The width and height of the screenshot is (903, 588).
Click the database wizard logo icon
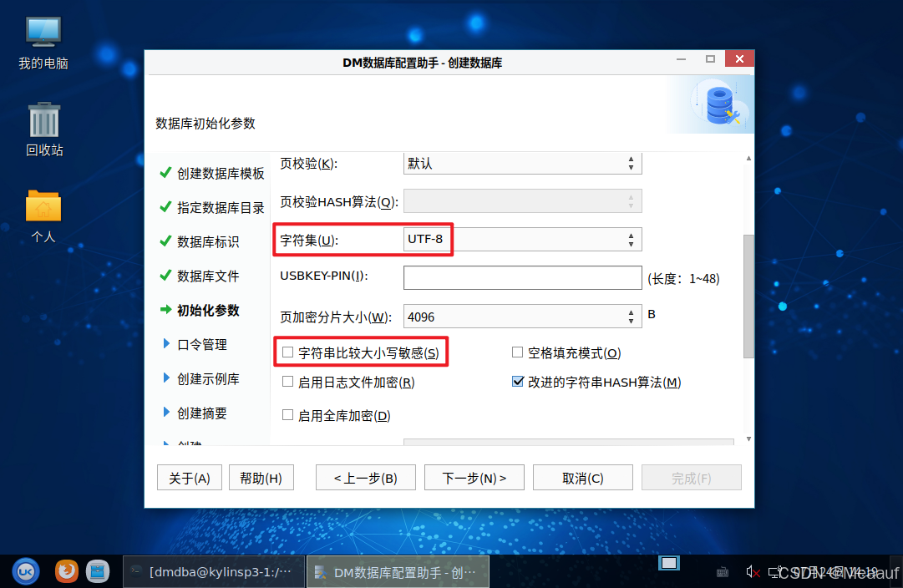pyautogui.click(x=720, y=104)
